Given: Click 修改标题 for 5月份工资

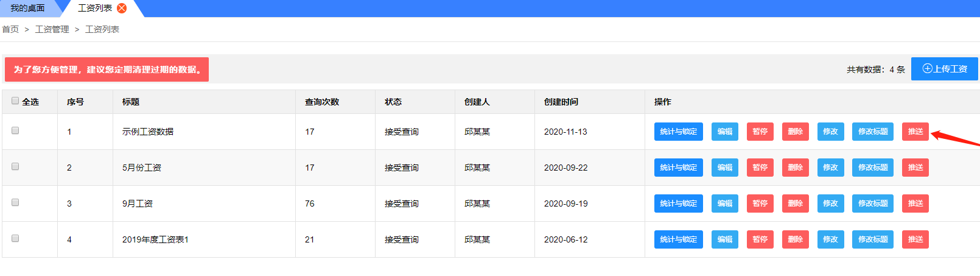Looking at the screenshot, I should (873, 168).
